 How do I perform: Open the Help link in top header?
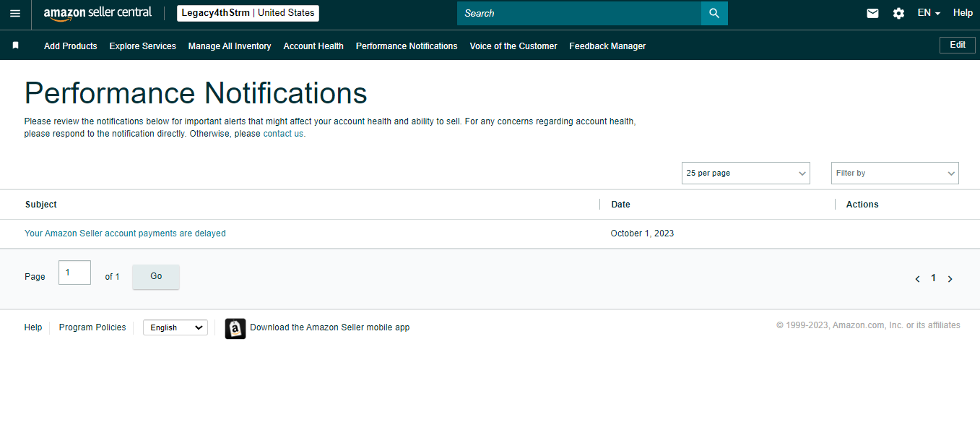tap(963, 13)
